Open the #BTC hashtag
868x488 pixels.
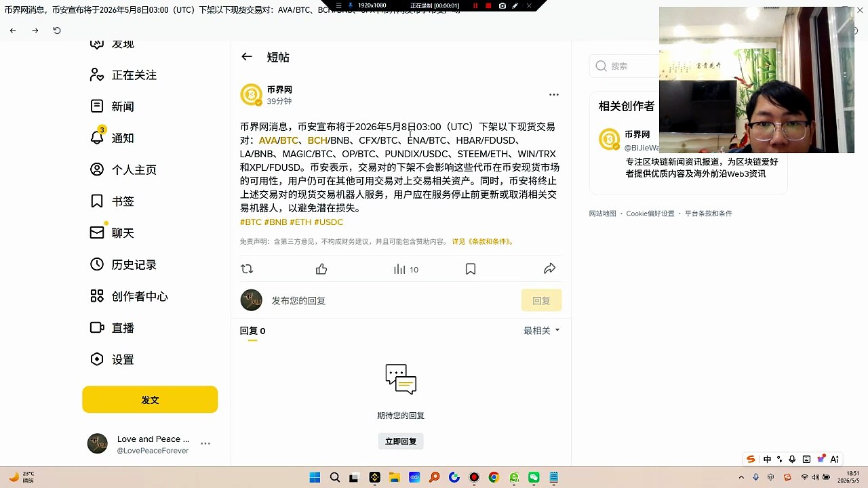(x=251, y=222)
